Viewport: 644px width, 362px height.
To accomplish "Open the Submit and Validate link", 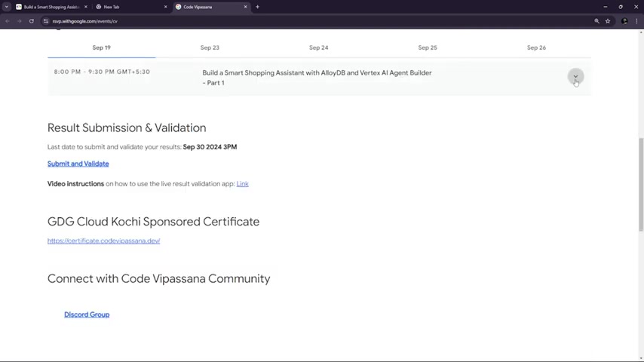I will [78, 164].
